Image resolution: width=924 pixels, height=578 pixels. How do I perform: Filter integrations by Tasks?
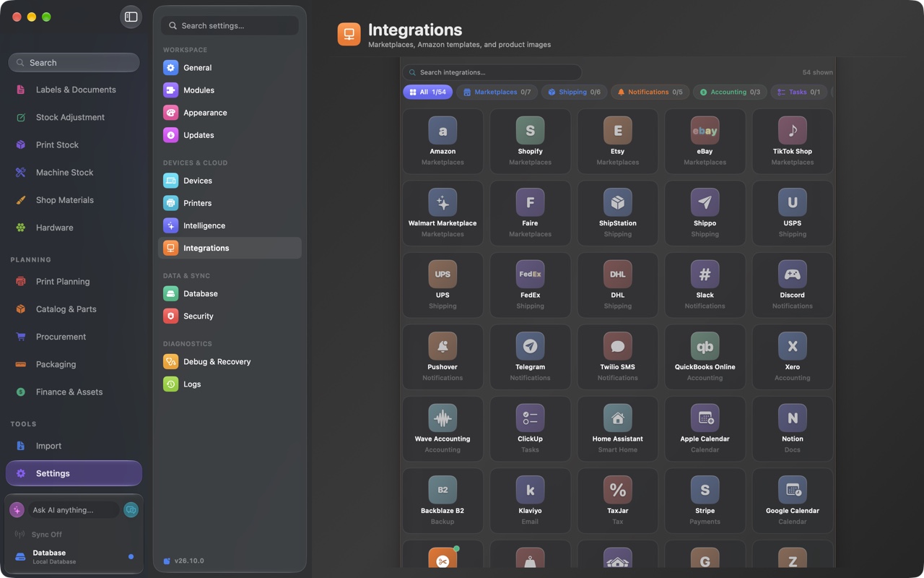click(798, 92)
